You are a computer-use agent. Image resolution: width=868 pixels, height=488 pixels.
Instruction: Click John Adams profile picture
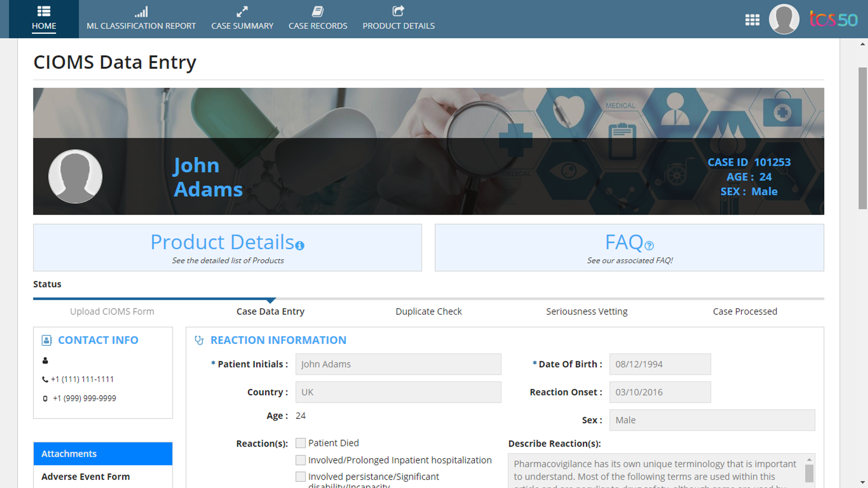tap(75, 176)
